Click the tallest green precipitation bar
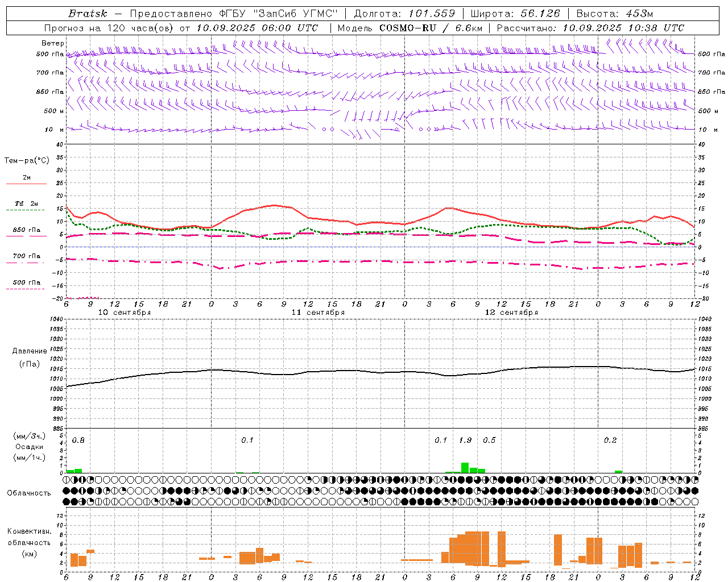728x582 pixels. tap(465, 468)
